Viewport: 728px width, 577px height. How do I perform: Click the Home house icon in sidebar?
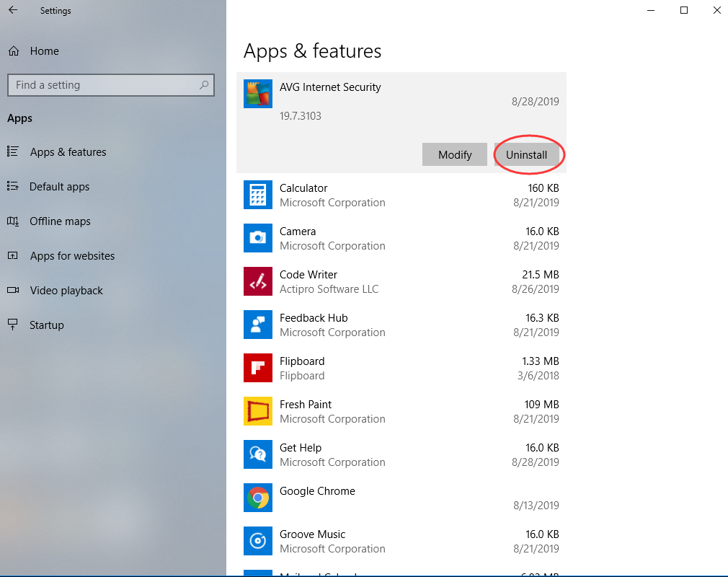(x=14, y=51)
